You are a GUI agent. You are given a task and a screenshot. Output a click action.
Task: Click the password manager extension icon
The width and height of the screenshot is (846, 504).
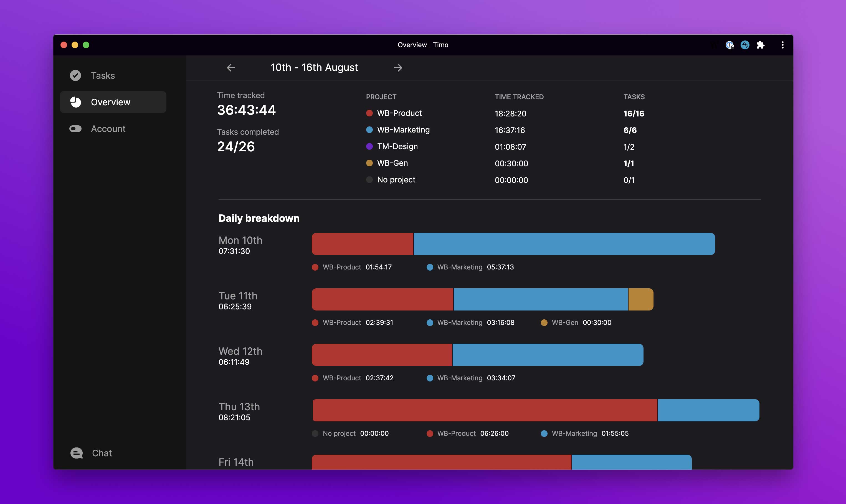click(x=730, y=45)
